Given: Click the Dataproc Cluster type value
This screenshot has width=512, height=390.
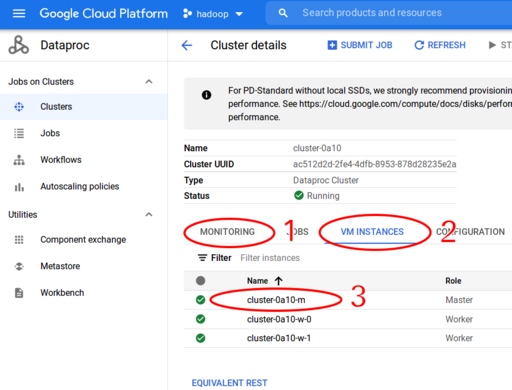Looking at the screenshot, I should click(x=326, y=180).
